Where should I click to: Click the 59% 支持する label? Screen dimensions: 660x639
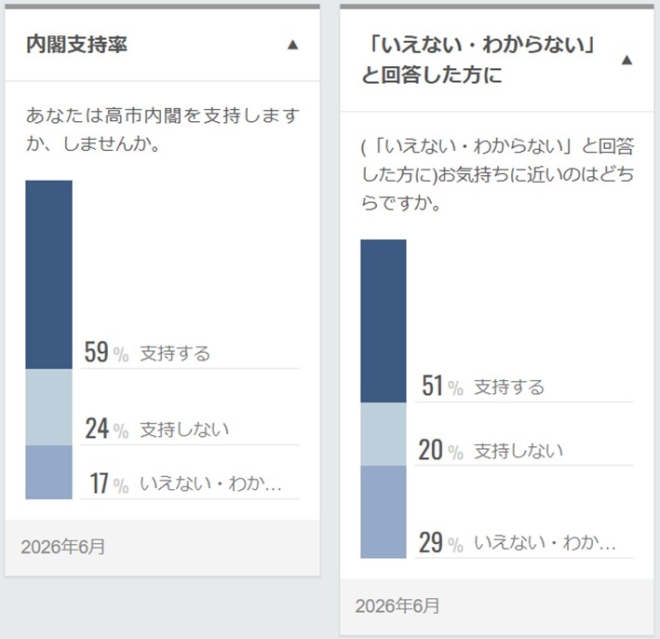(x=147, y=352)
